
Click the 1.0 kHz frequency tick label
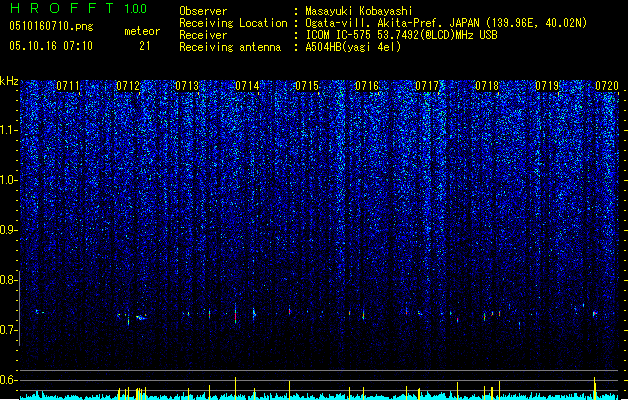[x=8, y=180]
